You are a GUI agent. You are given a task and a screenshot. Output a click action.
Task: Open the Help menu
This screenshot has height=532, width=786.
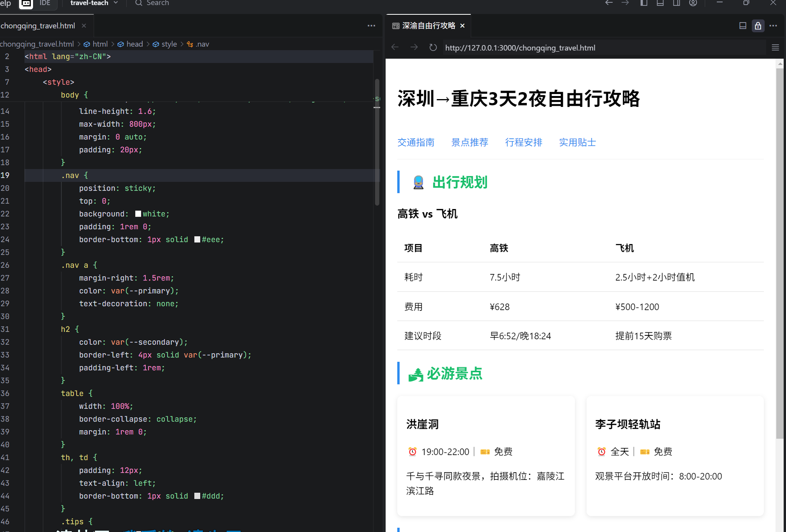point(5,3)
